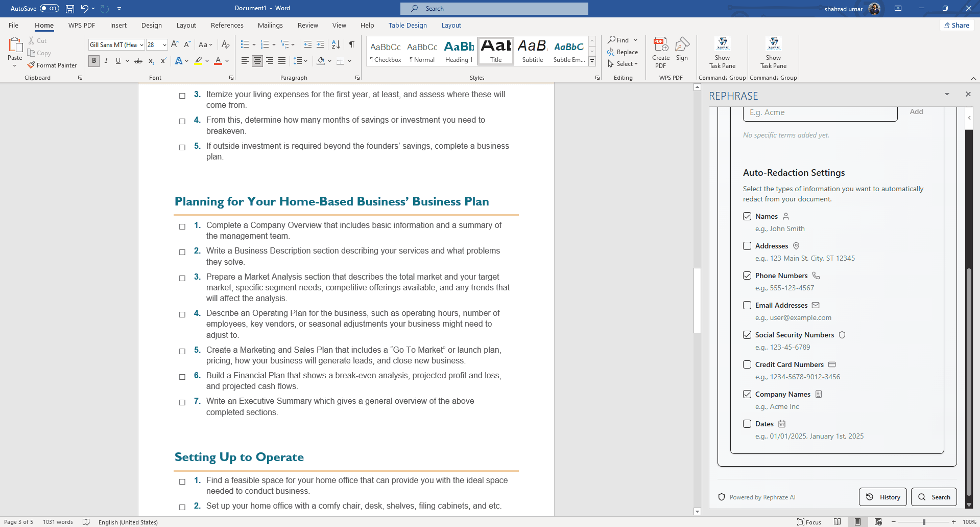Click the Share button
The height and width of the screenshot is (527, 980).
[957, 25]
